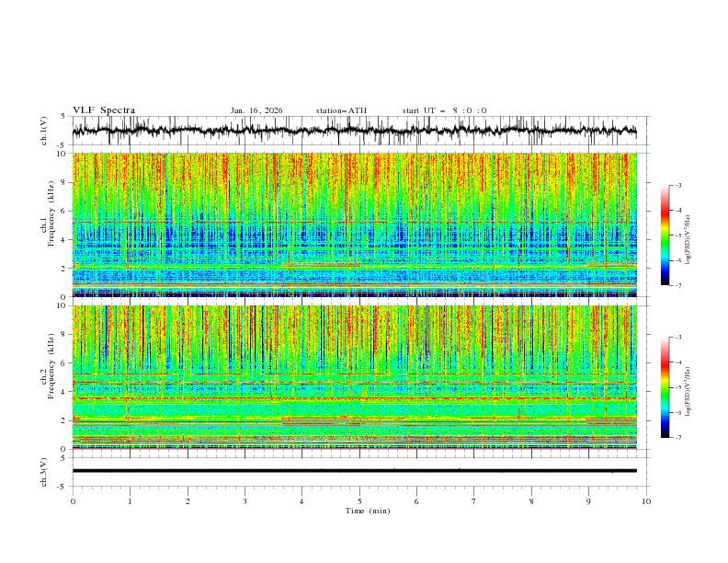Click the "ch.1(V)" waveform axis label

tap(44, 131)
